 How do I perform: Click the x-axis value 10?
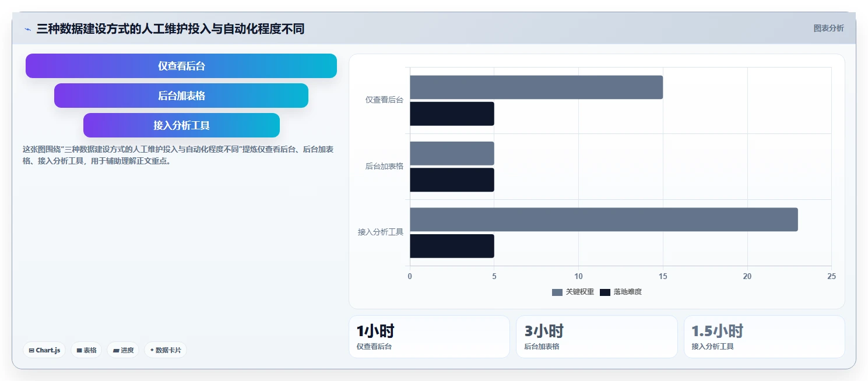[x=578, y=277]
